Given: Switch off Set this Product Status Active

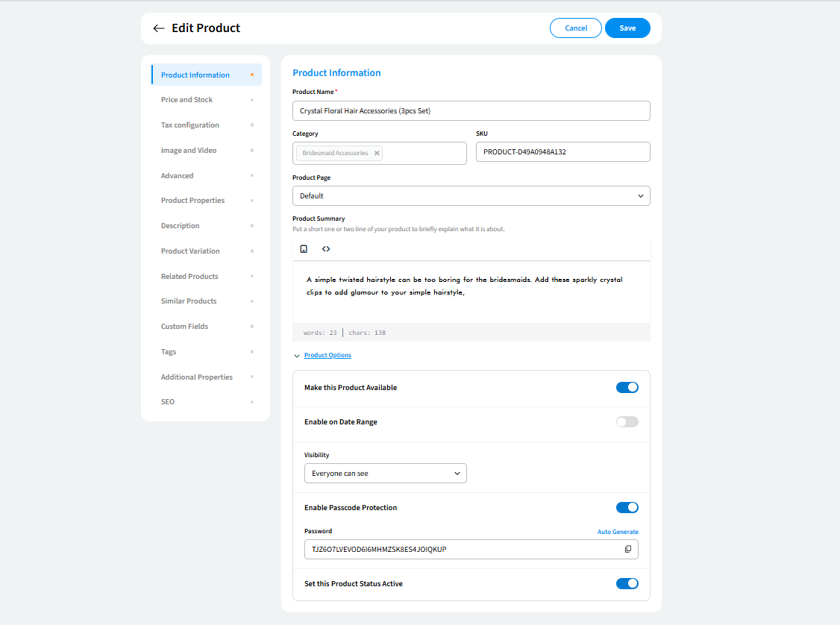Looking at the screenshot, I should pos(627,584).
